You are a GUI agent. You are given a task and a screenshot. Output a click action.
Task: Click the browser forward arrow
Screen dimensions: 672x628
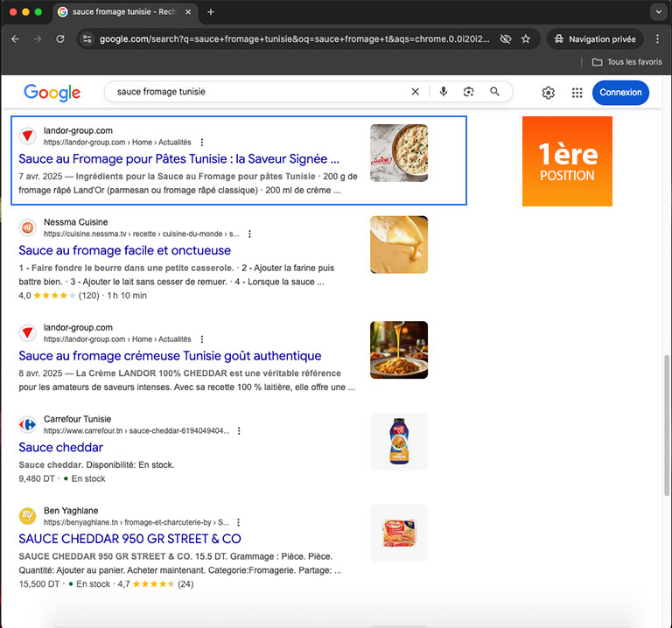pyautogui.click(x=38, y=39)
